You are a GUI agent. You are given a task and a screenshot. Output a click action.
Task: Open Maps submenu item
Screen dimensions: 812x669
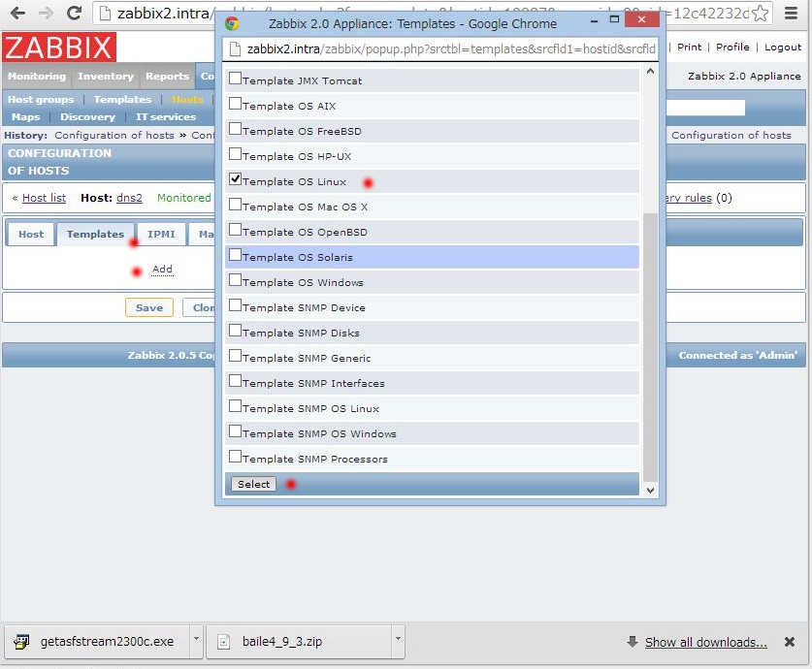coord(26,117)
